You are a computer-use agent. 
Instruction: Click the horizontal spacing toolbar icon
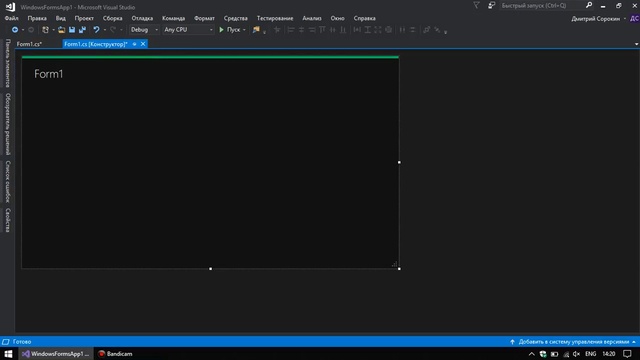402,30
